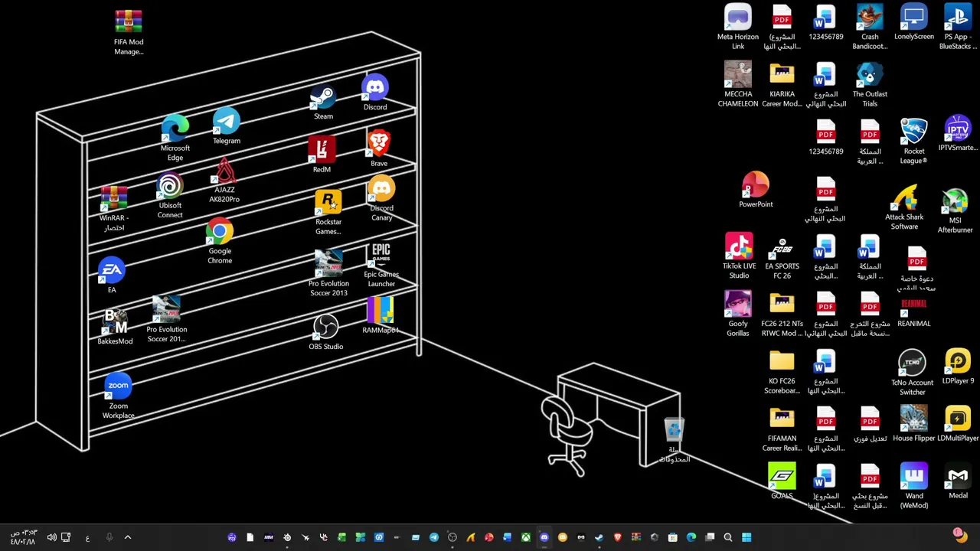Select the 123456789 Word document
This screenshot has width=980, height=551.
pyautogui.click(x=826, y=23)
